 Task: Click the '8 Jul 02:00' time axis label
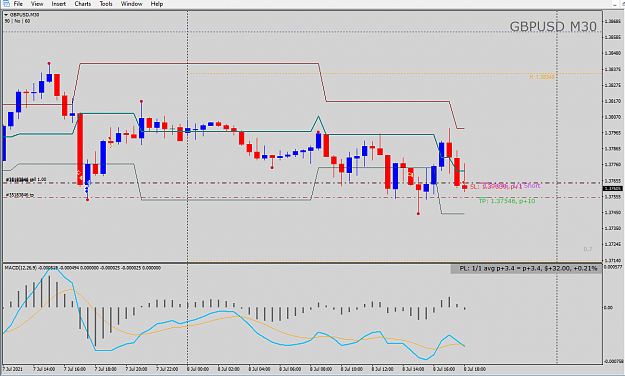point(228,369)
